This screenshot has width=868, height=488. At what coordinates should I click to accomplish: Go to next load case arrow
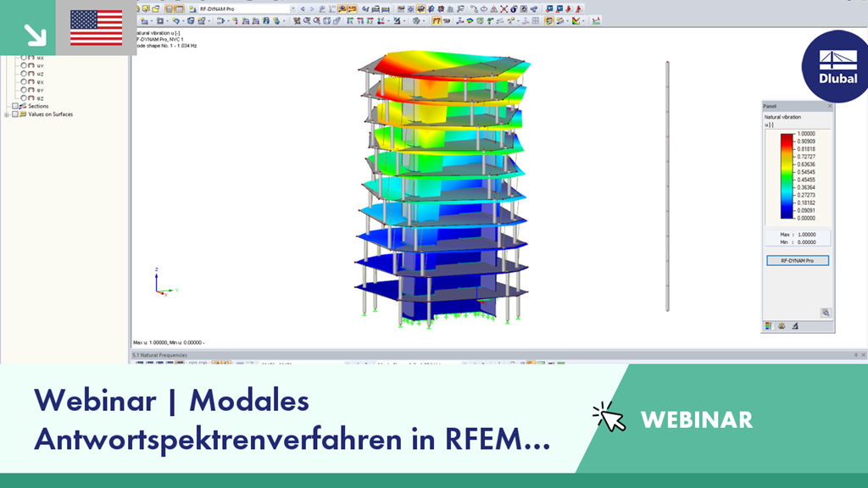coord(312,8)
